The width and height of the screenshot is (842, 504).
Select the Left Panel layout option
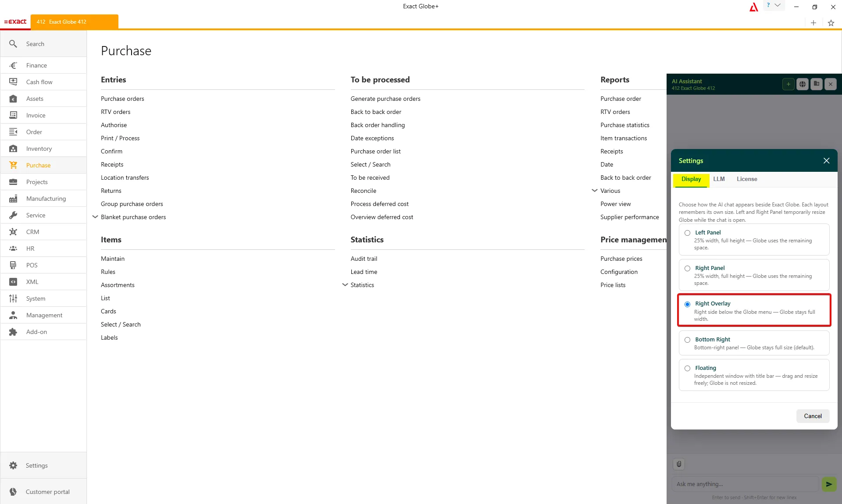point(754,240)
